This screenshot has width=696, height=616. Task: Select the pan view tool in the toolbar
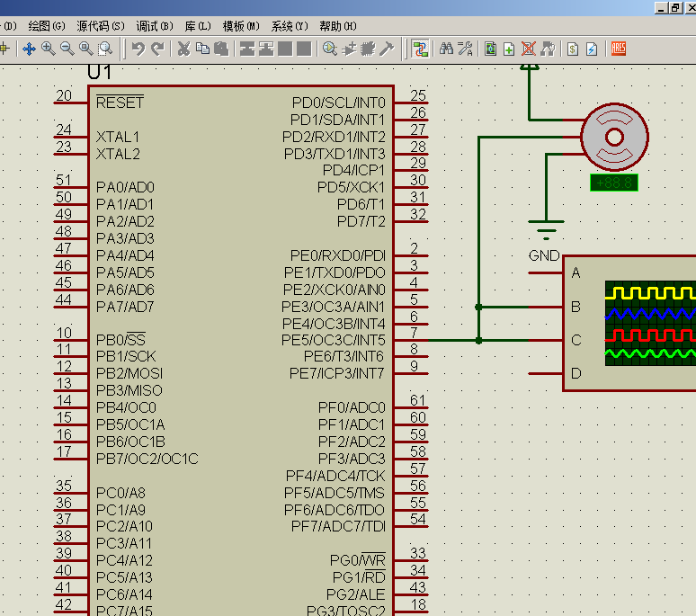[30, 49]
